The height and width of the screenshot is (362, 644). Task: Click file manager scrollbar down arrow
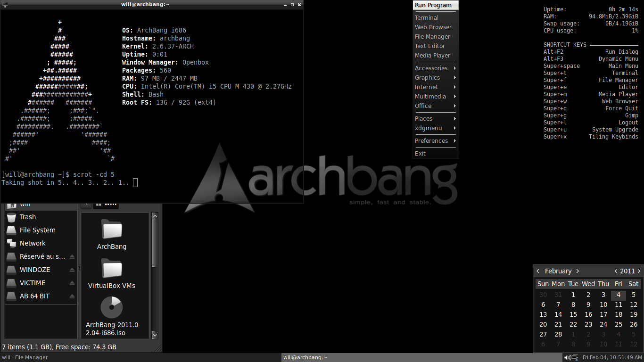(154, 335)
